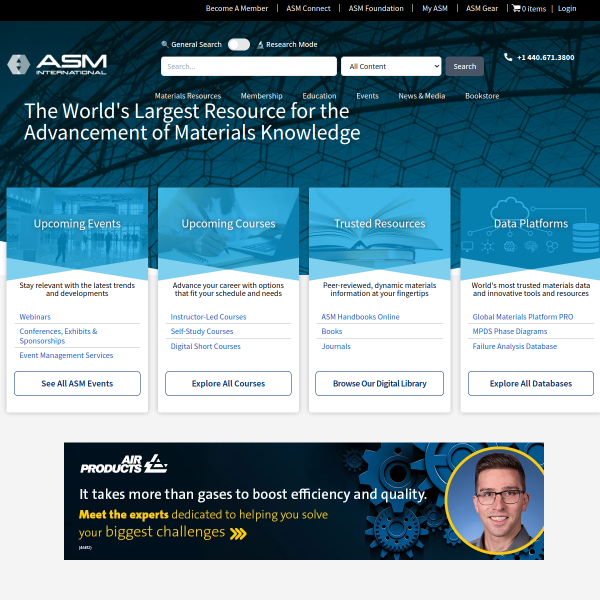Image resolution: width=600 pixels, height=600 pixels.
Task: Open the Webinars link
Action: click(x=35, y=317)
